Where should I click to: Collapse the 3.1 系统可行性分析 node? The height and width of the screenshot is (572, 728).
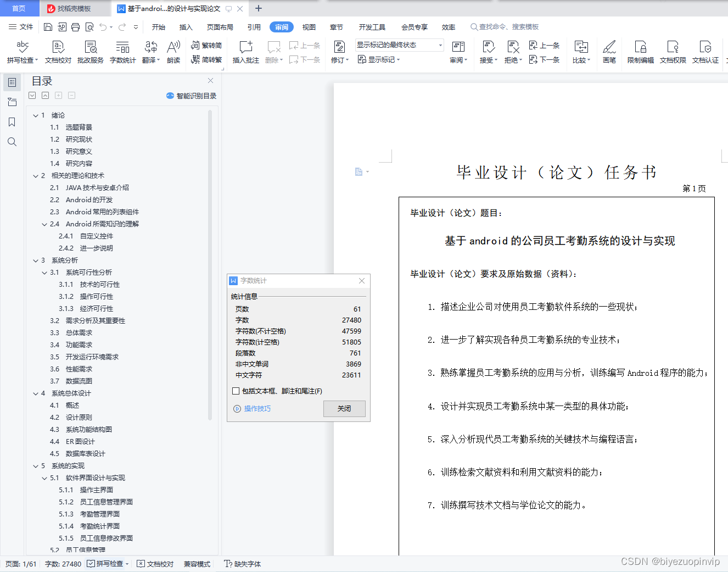pos(44,273)
